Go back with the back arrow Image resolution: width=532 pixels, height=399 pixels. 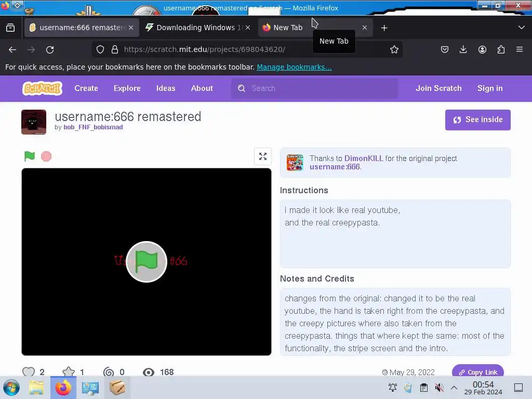click(x=12, y=49)
